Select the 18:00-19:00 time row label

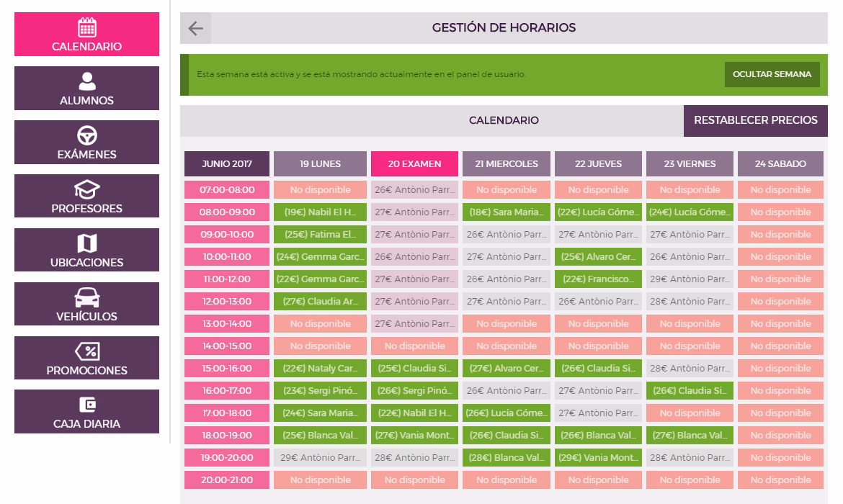pyautogui.click(x=226, y=435)
